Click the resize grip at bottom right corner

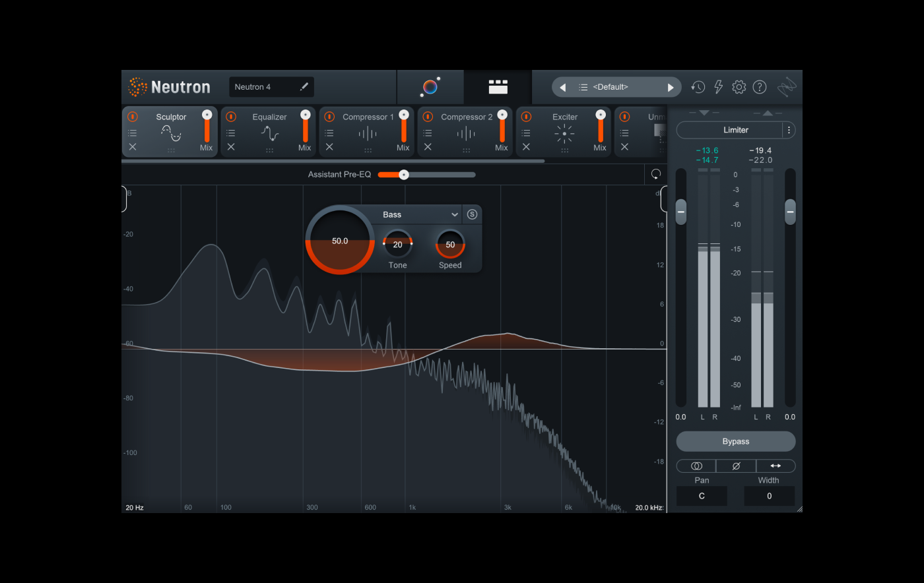coord(799,509)
